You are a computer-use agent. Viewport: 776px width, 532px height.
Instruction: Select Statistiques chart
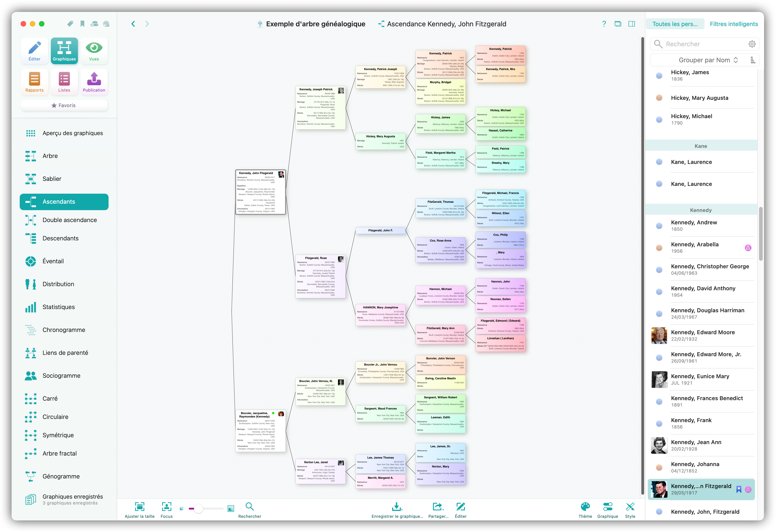pyautogui.click(x=64, y=307)
